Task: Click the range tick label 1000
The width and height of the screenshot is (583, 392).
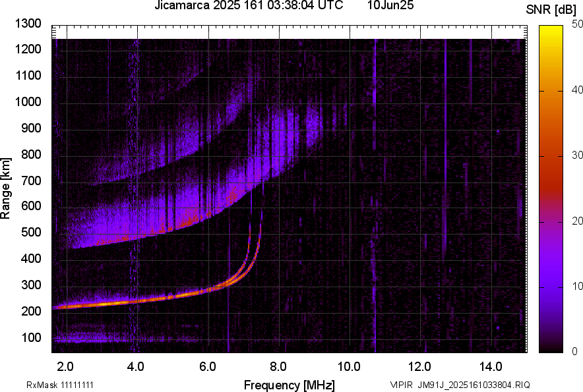Action: click(x=28, y=101)
